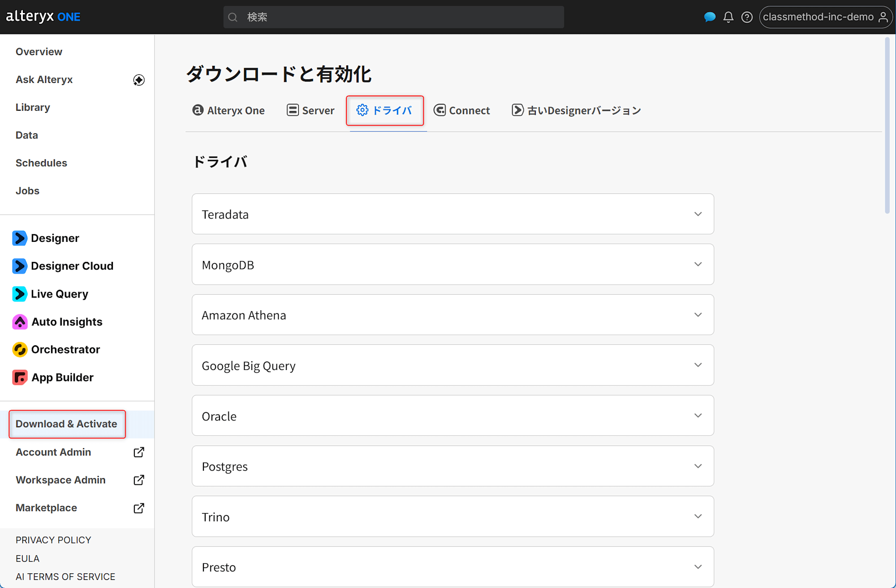Screen dimensions: 896x588
Task: Open Jobs page
Action: tap(27, 191)
